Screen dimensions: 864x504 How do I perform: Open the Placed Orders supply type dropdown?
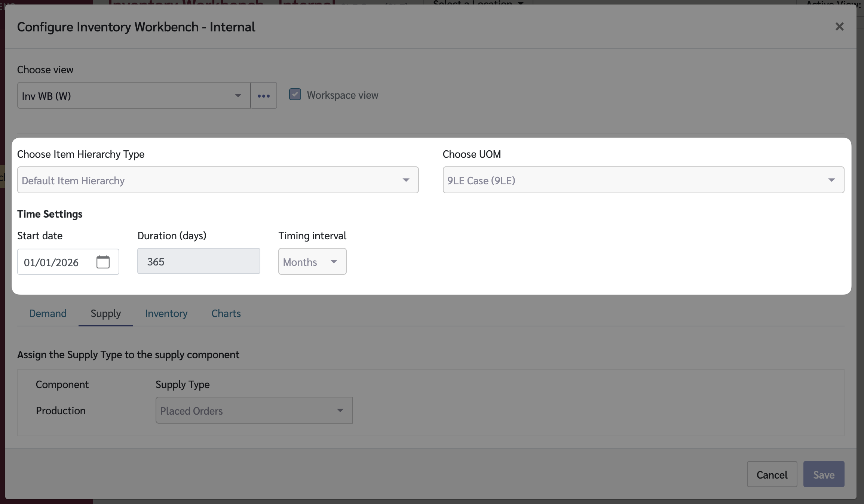point(254,411)
